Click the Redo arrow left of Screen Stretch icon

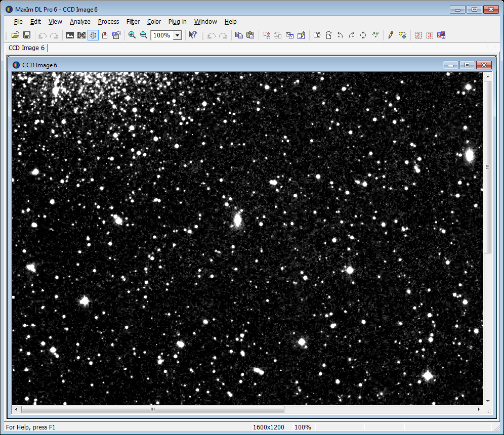(54, 35)
